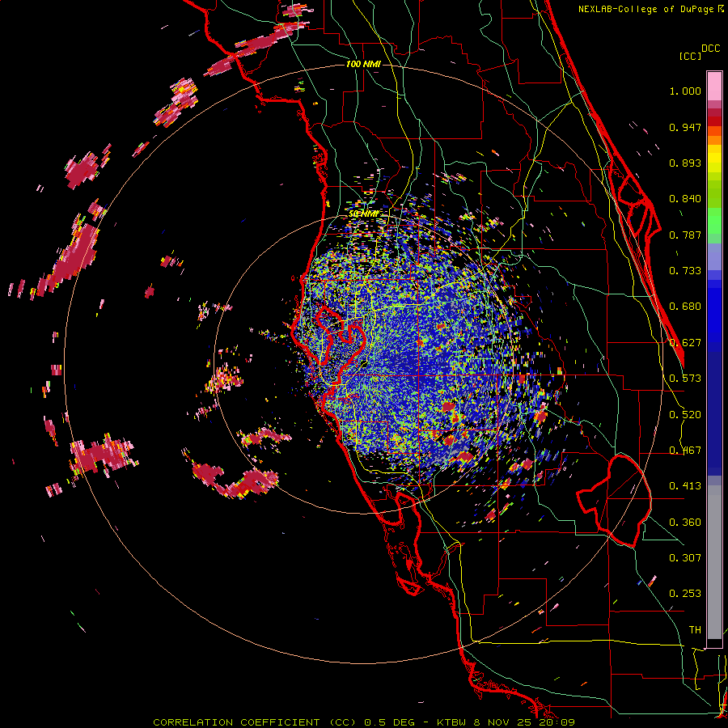Pick the light pink band beside 1.000

click(x=714, y=87)
